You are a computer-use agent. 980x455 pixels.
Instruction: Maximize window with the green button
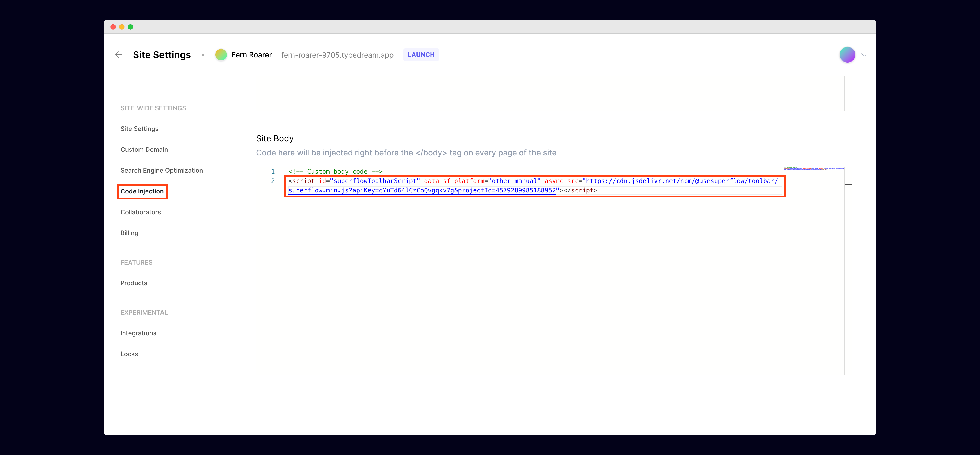(x=130, y=27)
